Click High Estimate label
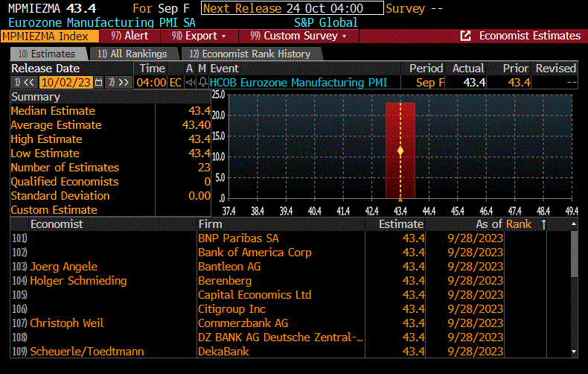The width and height of the screenshot is (588, 374). (x=46, y=139)
